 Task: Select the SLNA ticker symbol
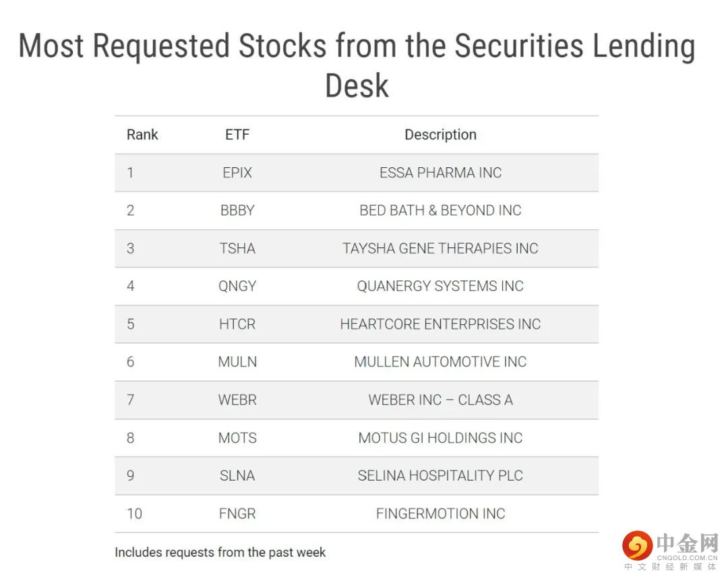[x=237, y=476]
